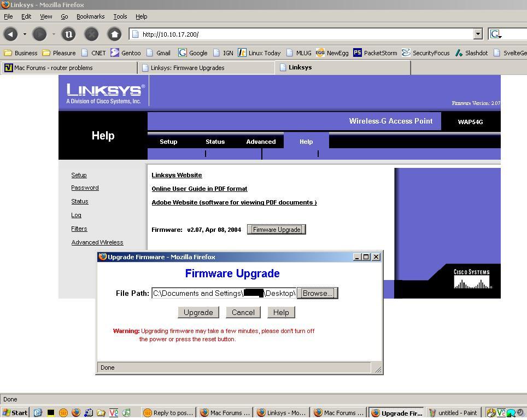Screen dimensions: 527x420
Task: Open the IGN bookmark
Action: coord(224,53)
